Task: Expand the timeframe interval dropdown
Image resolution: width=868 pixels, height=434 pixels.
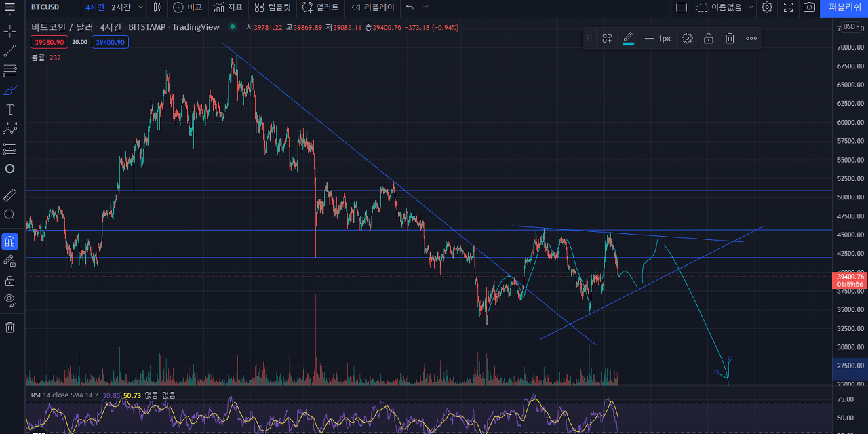Action: [140, 7]
